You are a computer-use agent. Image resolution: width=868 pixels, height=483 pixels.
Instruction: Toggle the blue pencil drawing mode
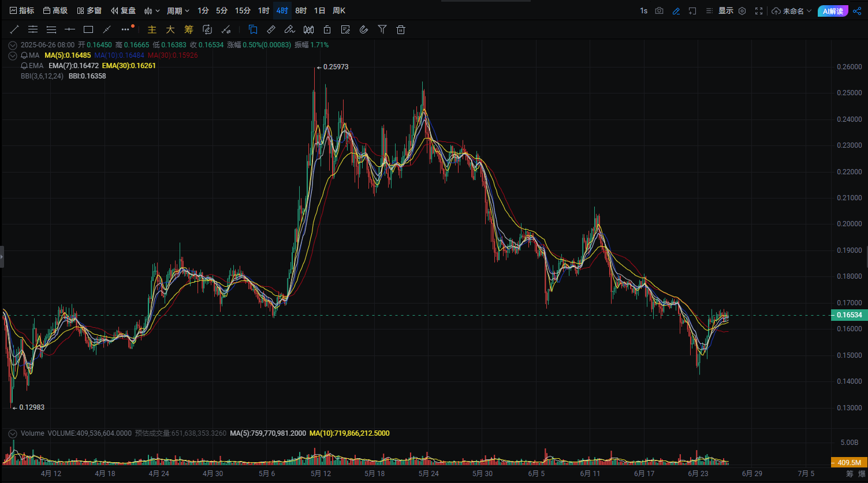[x=676, y=11]
